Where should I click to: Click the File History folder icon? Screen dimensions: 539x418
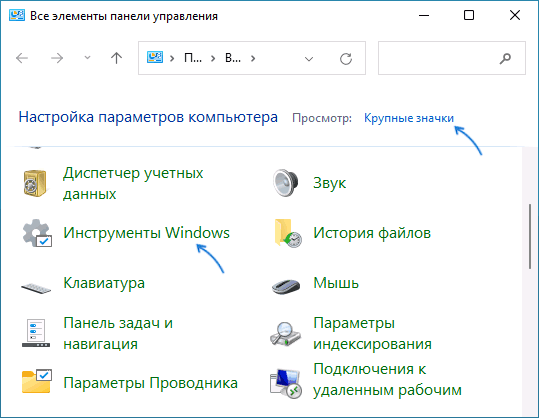[x=288, y=233]
